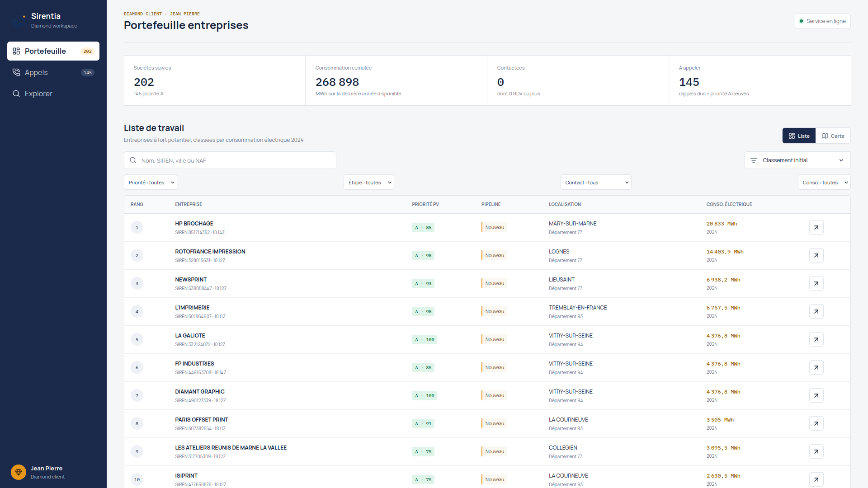Click the Nouveau tag for NEWSPRINT
The height and width of the screenshot is (488, 868).
[494, 283]
